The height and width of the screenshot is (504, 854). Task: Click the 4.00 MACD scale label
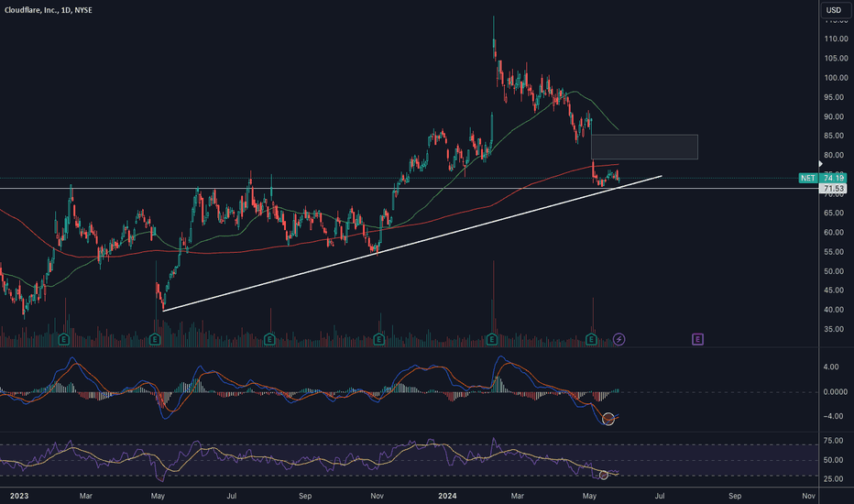[831, 367]
